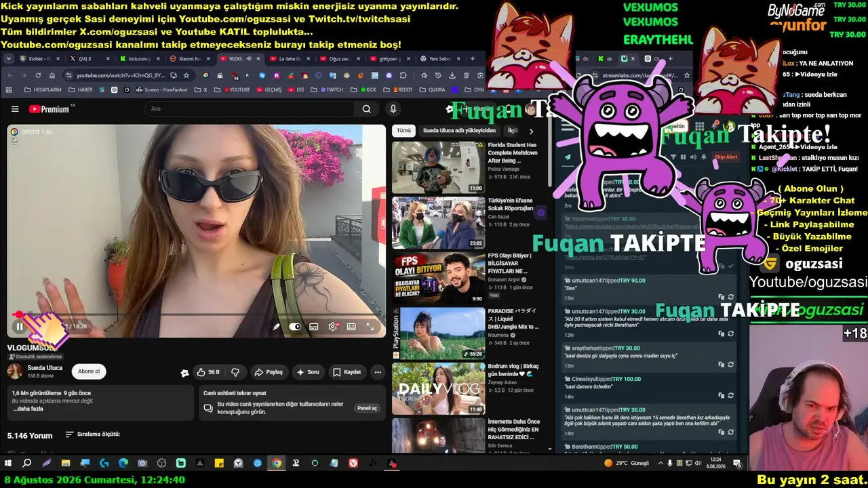Open the taskbar clock showing 12:24

(x=716, y=464)
